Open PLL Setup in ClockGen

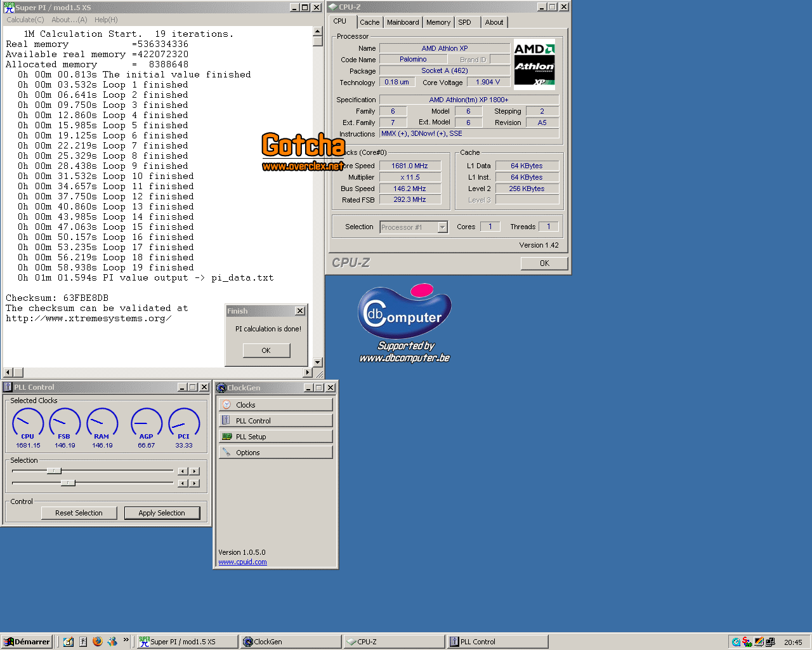click(275, 436)
